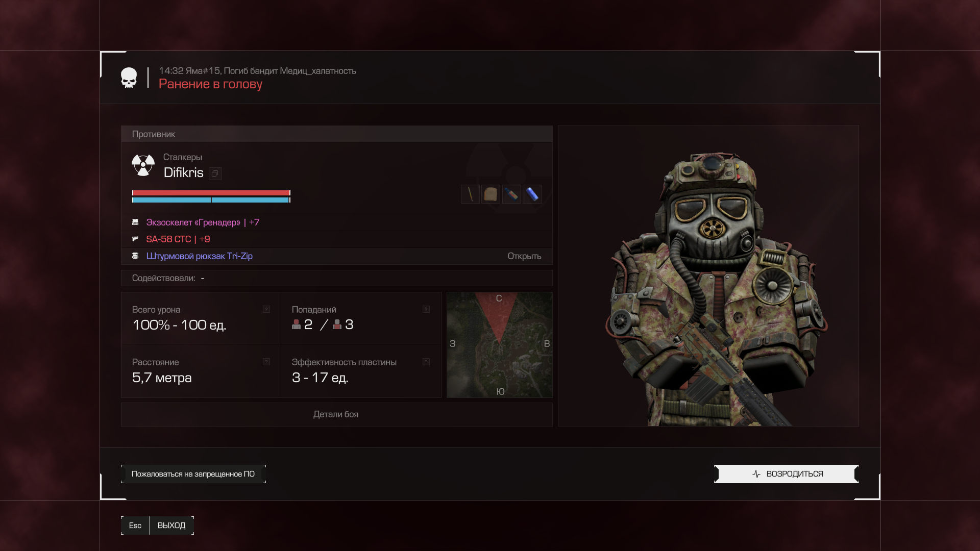Report cheats via Пожаловаться на запрещенное ПО
This screenshot has width=980, height=551.
click(x=193, y=474)
